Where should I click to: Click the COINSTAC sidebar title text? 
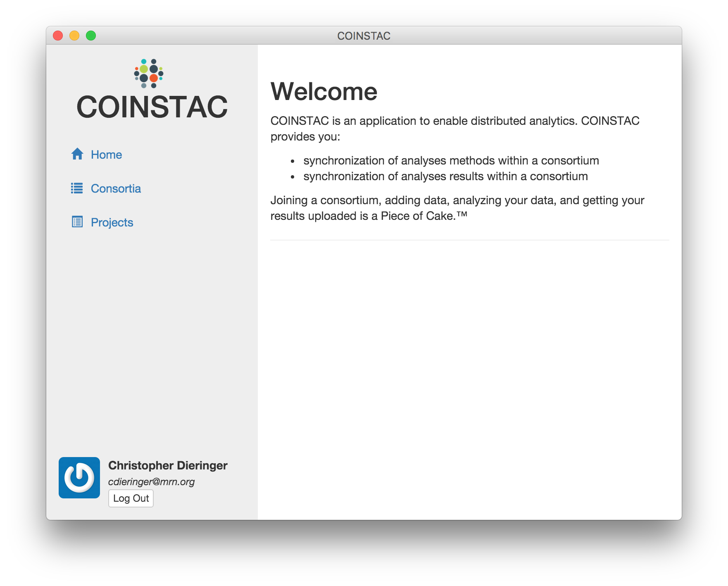coord(152,107)
